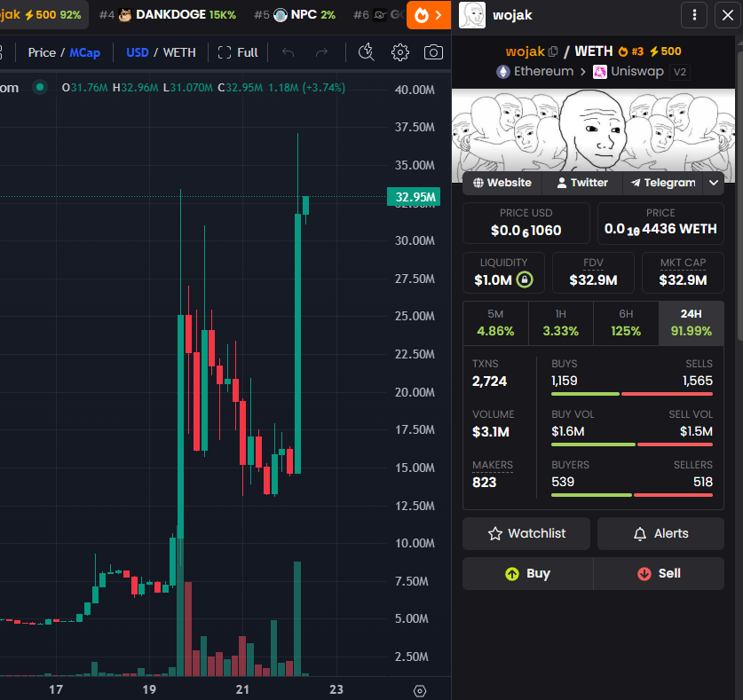The image size is (743, 700).
Task: Expand more social links chevron
Action: (x=714, y=183)
